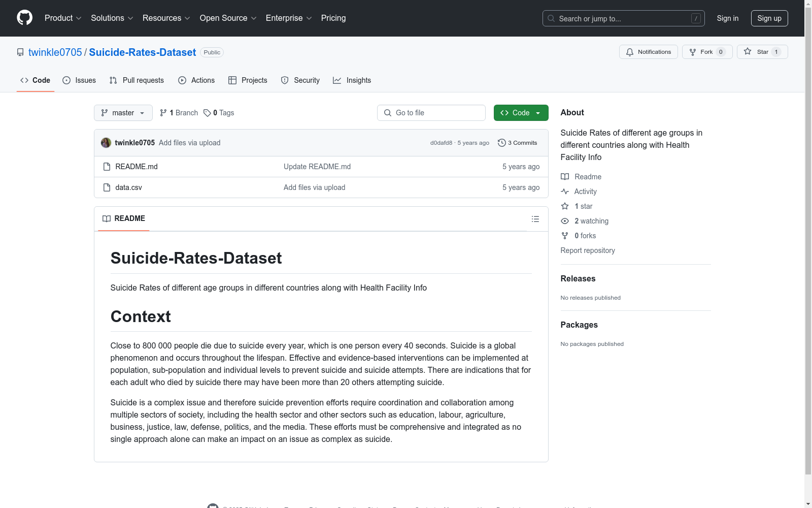Click the twinkle0705 avatar image
Viewport: 812px width, 508px height.
[106, 143]
